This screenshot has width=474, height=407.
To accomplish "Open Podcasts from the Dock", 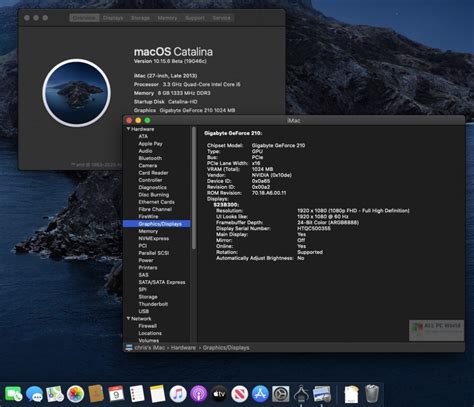I will point(199,394).
